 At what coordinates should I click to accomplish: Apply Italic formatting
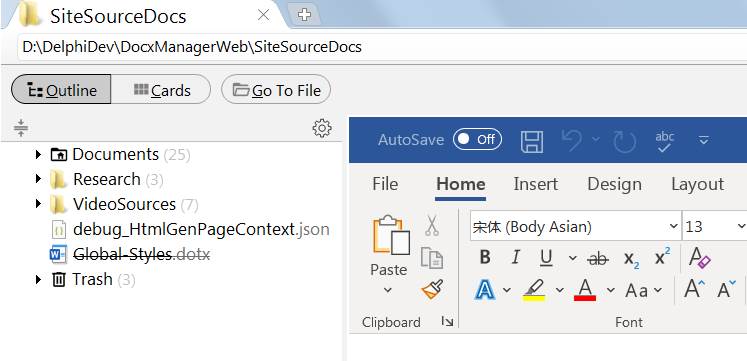[515, 258]
